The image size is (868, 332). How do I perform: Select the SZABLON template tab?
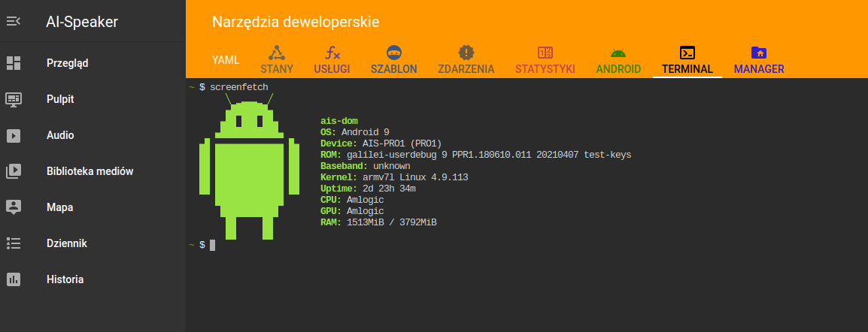[x=394, y=60]
